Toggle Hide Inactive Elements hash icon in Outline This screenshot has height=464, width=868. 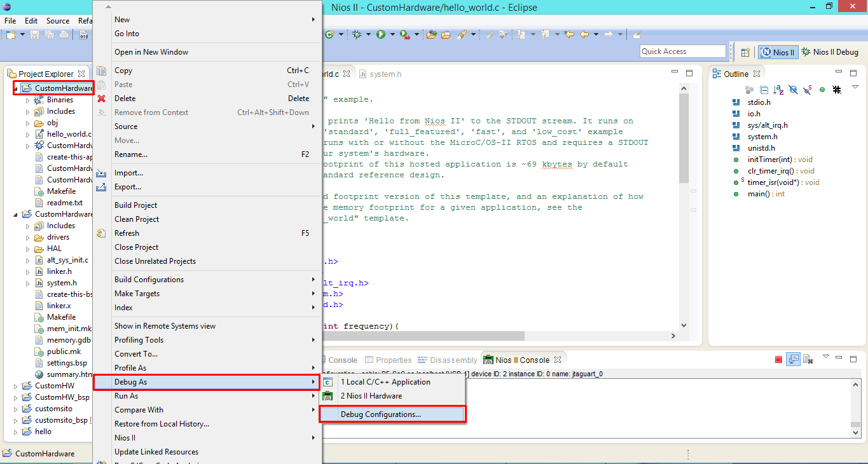[x=837, y=90]
